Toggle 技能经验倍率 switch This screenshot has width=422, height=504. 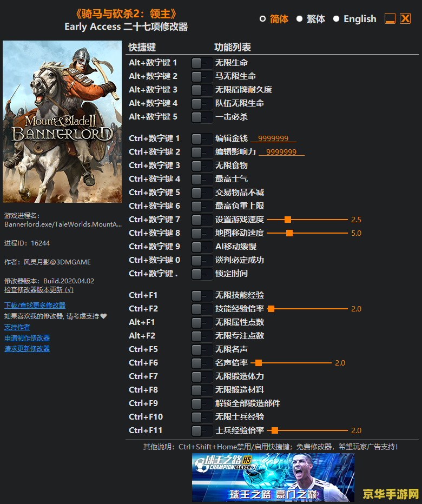pos(202,309)
